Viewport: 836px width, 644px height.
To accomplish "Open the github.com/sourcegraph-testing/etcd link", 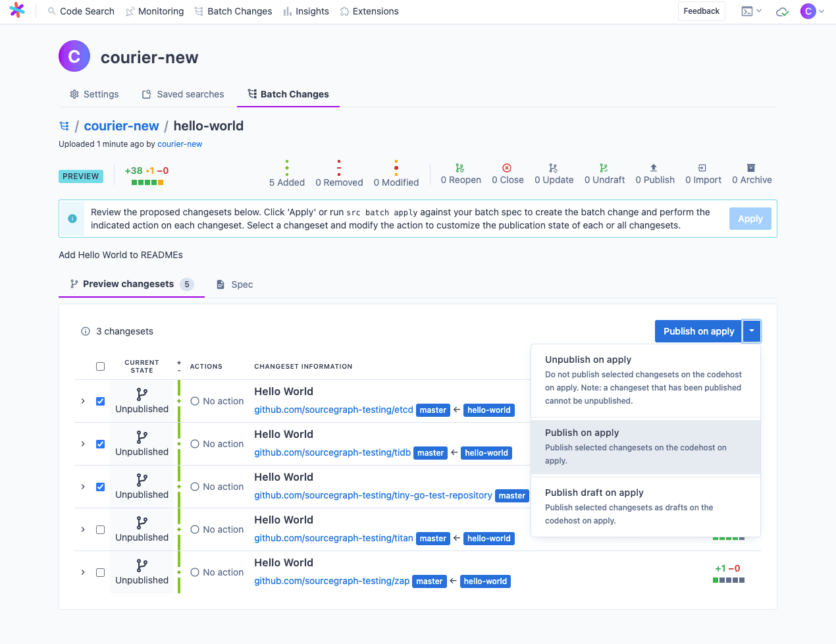I will coord(334,410).
